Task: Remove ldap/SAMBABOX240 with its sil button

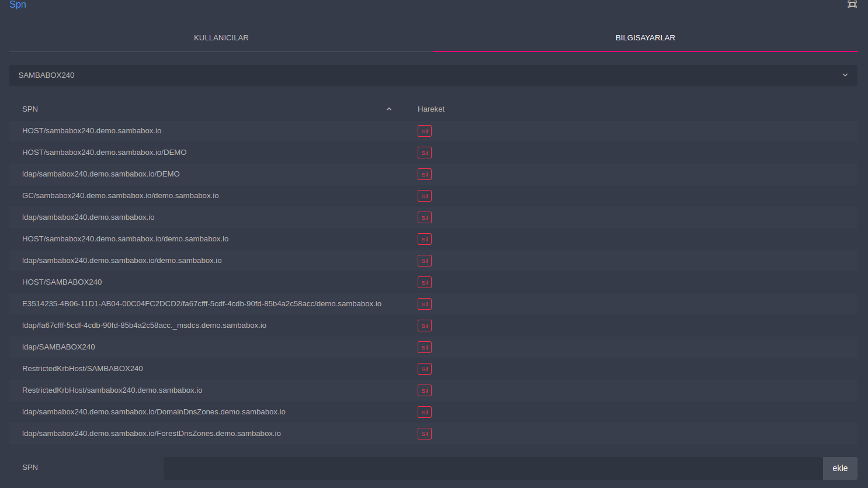Action: point(425,348)
